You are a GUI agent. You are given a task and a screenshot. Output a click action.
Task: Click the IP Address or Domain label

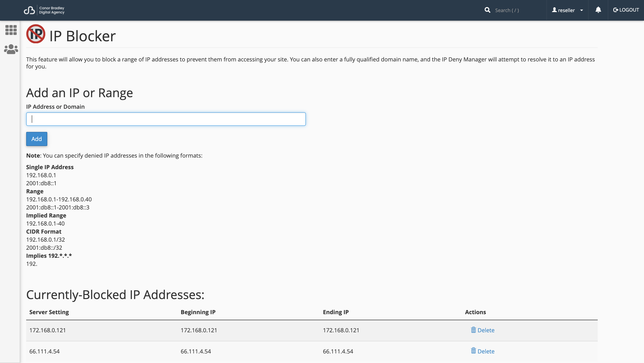[x=55, y=106]
